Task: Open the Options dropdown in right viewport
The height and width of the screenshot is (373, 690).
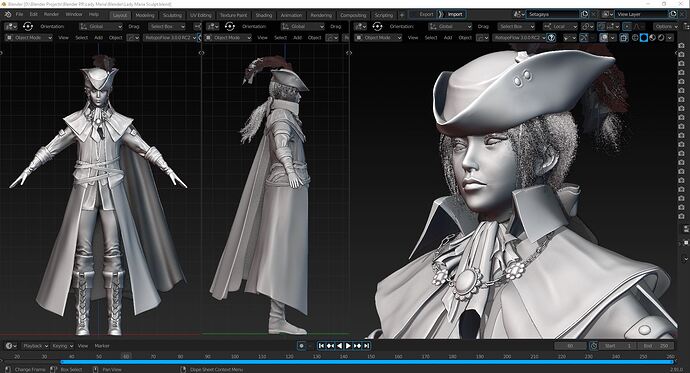Action: tap(666, 26)
